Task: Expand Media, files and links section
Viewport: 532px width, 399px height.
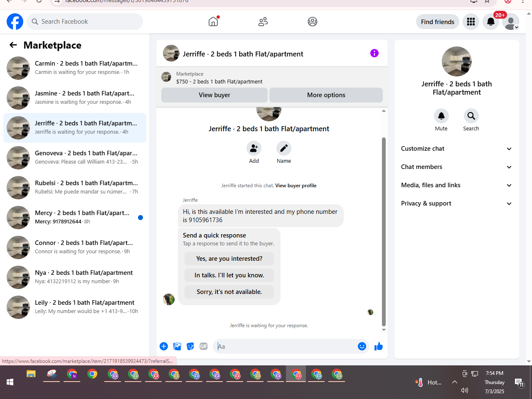Action: click(456, 185)
